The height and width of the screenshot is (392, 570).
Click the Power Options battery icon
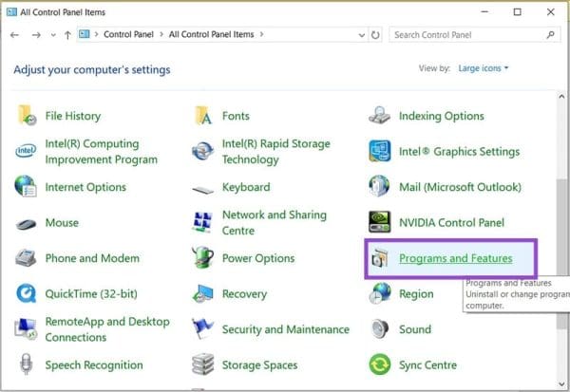pos(202,257)
